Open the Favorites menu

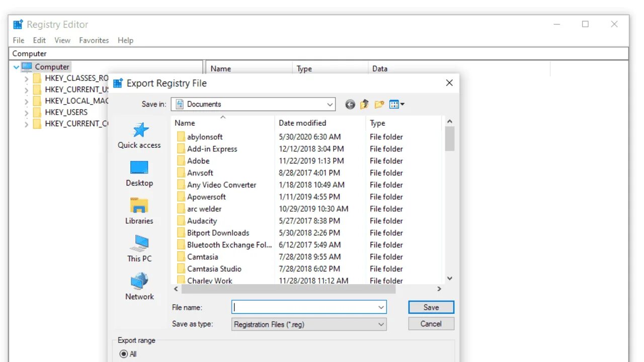[94, 40]
